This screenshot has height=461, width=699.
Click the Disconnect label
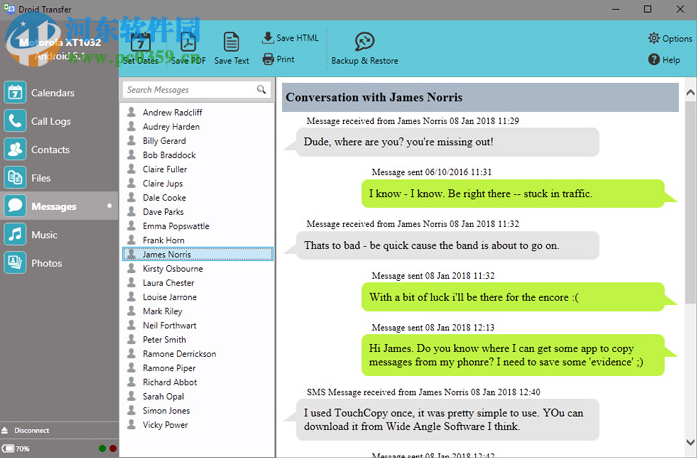pos(32,431)
